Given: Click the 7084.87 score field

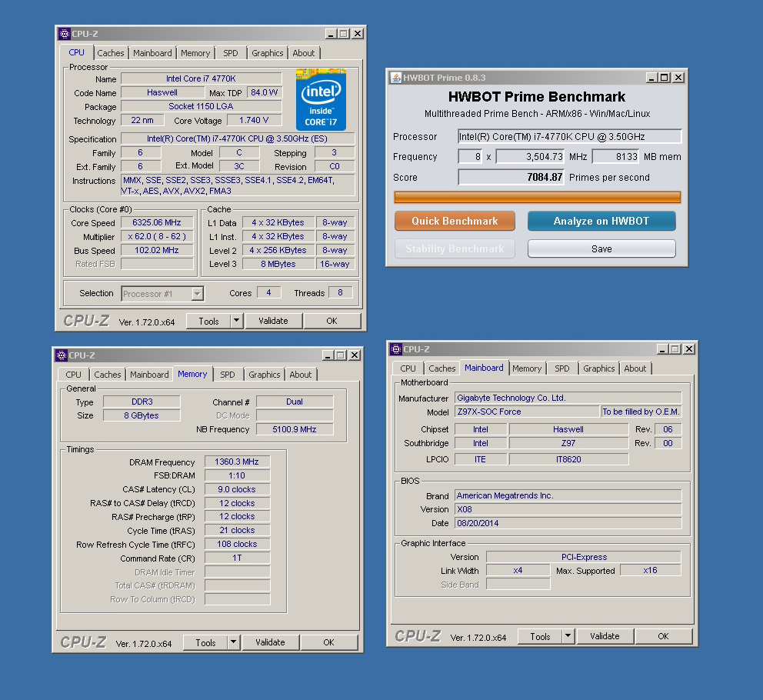Looking at the screenshot, I should pos(511,177).
